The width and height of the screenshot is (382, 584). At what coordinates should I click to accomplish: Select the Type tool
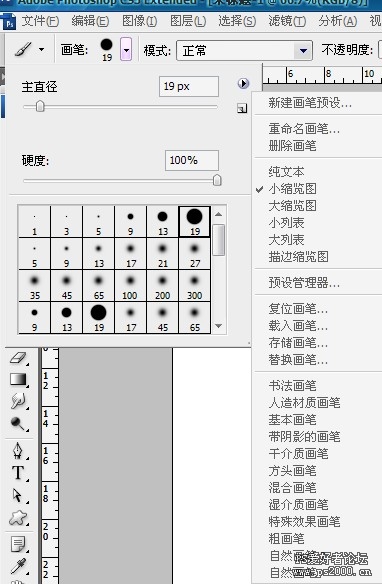pyautogui.click(x=18, y=472)
